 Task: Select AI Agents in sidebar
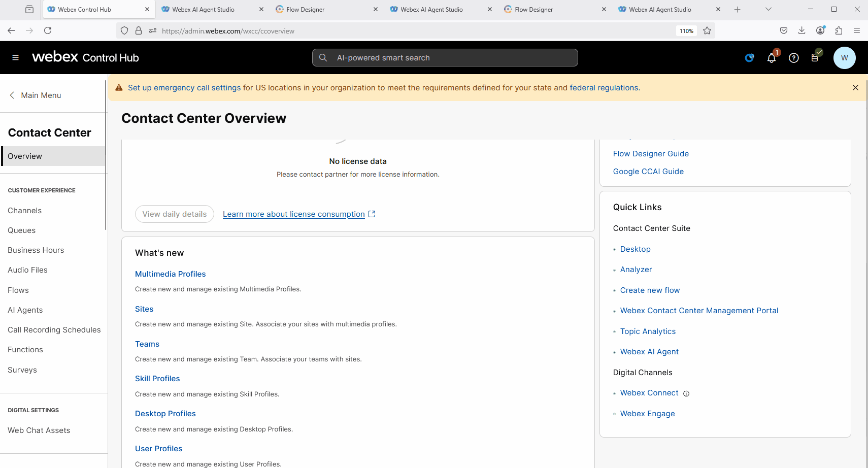coord(25,310)
